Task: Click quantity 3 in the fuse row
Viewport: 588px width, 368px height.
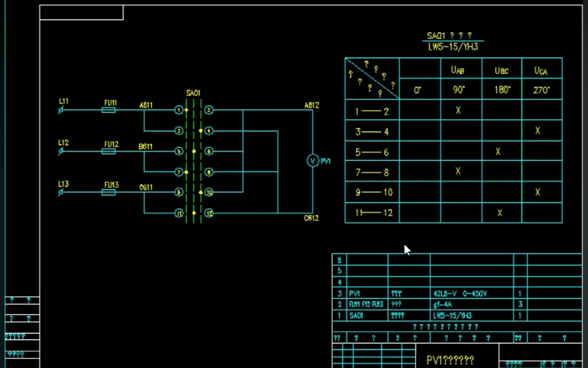Action: pos(520,304)
